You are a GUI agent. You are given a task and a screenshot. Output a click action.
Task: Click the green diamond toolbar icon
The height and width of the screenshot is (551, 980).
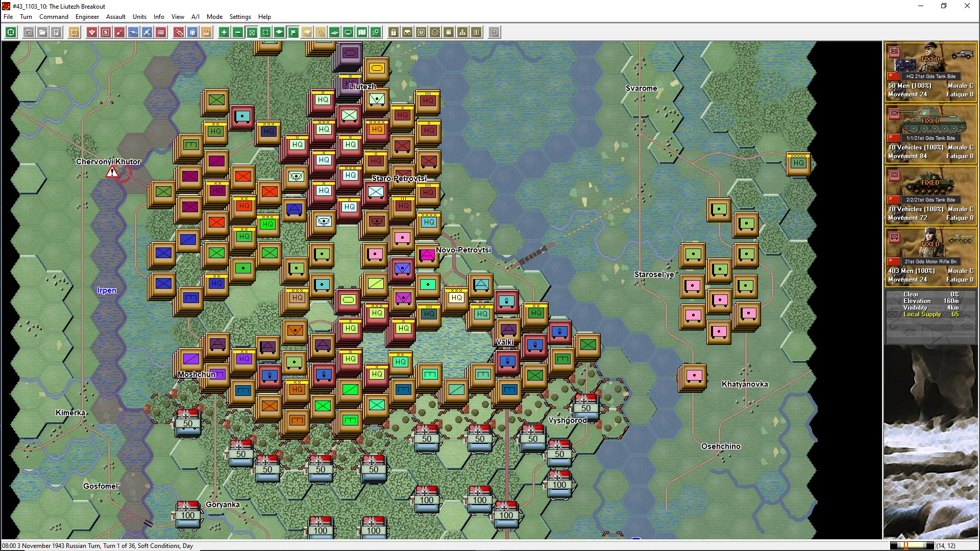point(279,33)
